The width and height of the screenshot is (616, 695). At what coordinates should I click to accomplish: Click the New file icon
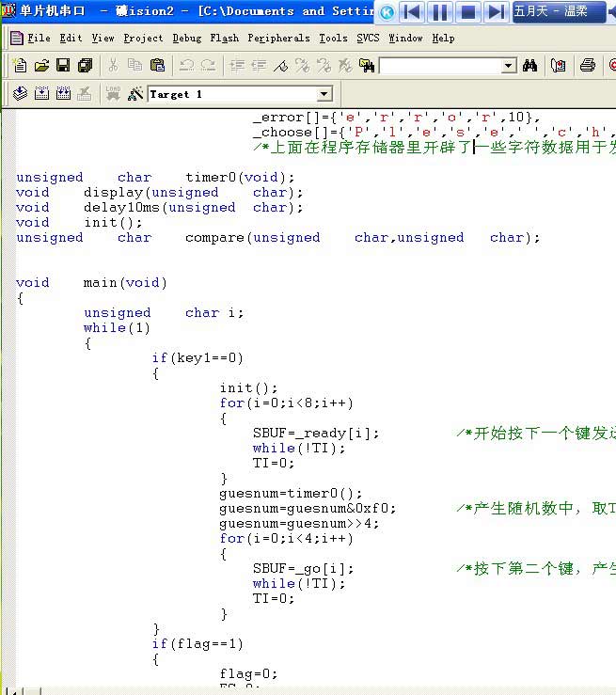click(20, 66)
